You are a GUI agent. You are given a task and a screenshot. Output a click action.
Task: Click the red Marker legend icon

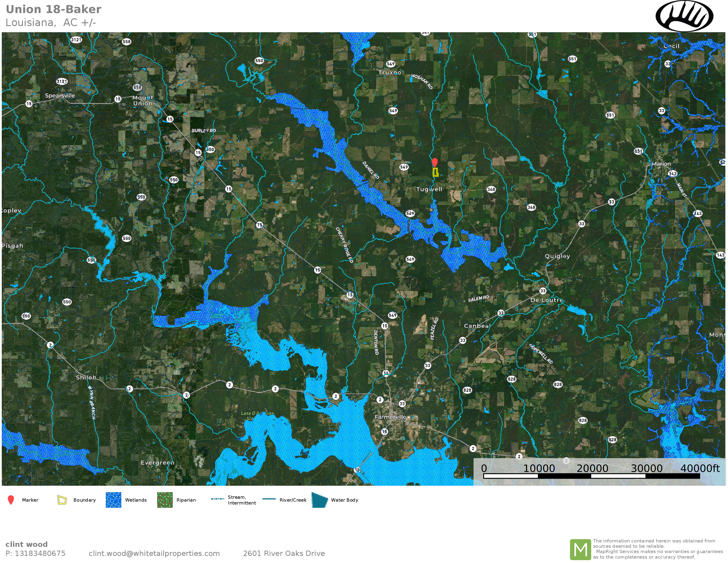11,500
